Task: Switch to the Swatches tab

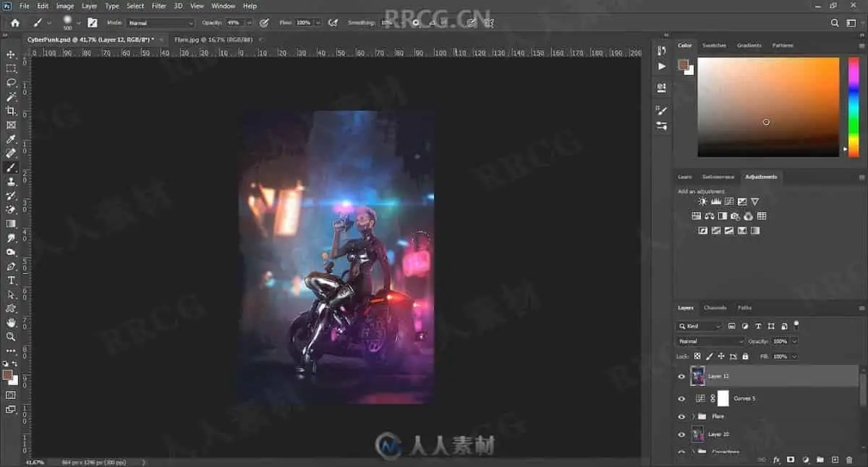Action: pos(714,46)
